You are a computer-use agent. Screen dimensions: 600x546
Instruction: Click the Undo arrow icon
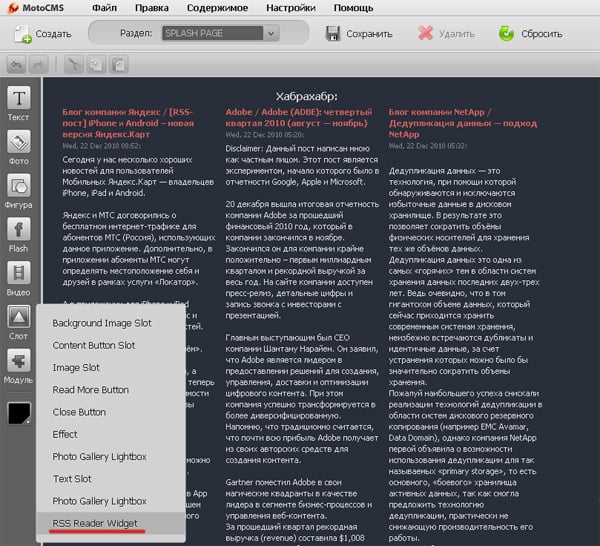tap(17, 64)
